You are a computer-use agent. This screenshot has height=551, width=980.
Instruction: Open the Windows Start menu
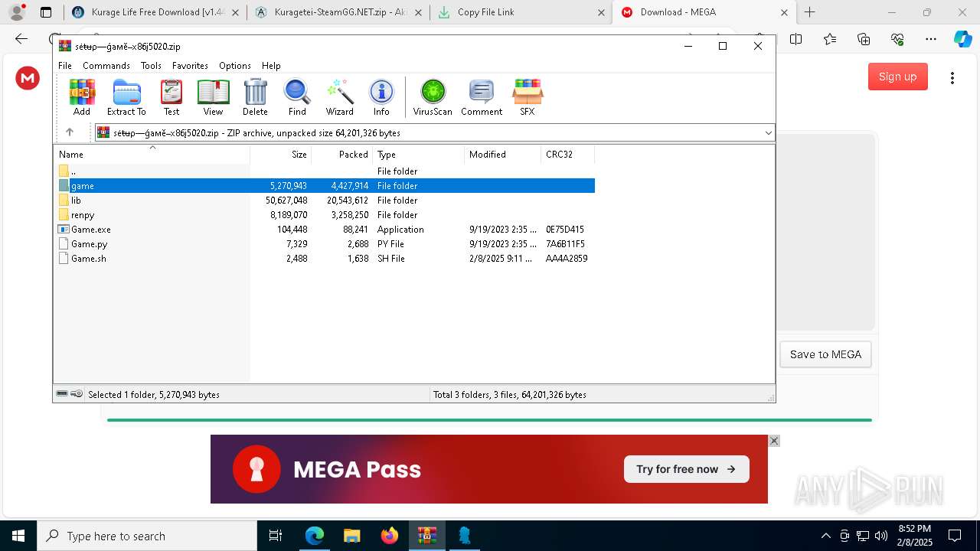(x=18, y=536)
